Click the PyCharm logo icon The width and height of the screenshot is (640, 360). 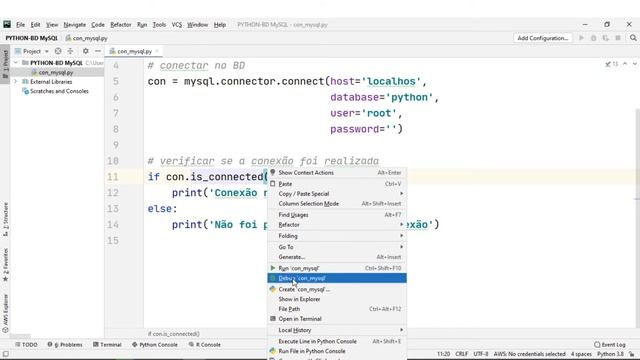click(7, 24)
